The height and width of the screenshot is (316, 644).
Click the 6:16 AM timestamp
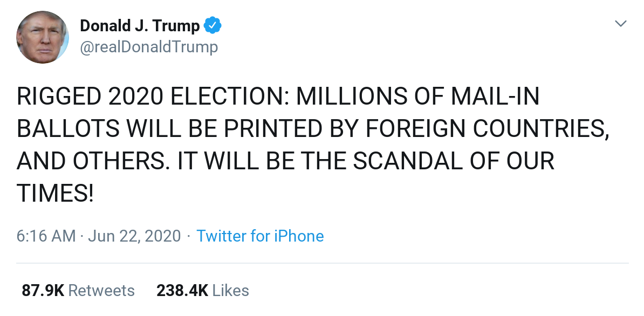point(46,236)
